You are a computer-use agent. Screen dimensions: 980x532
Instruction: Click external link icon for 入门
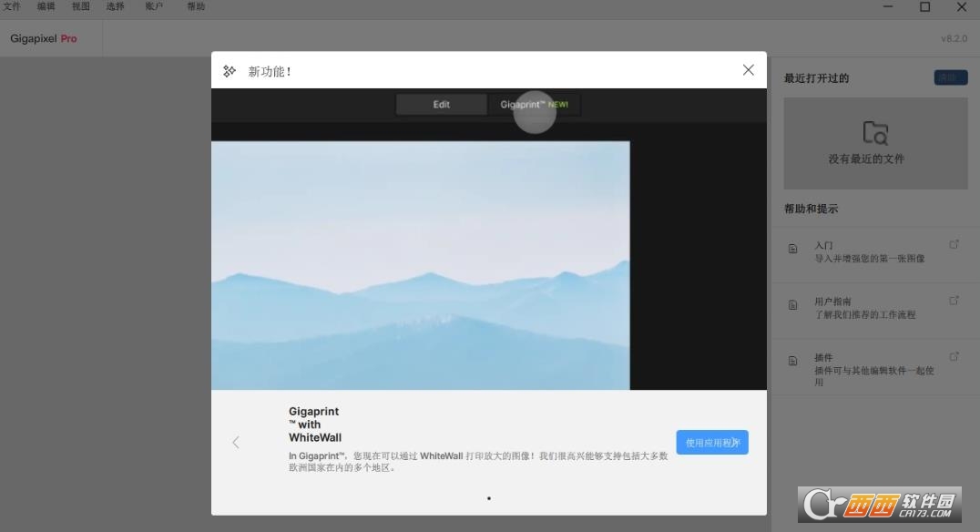point(954,244)
